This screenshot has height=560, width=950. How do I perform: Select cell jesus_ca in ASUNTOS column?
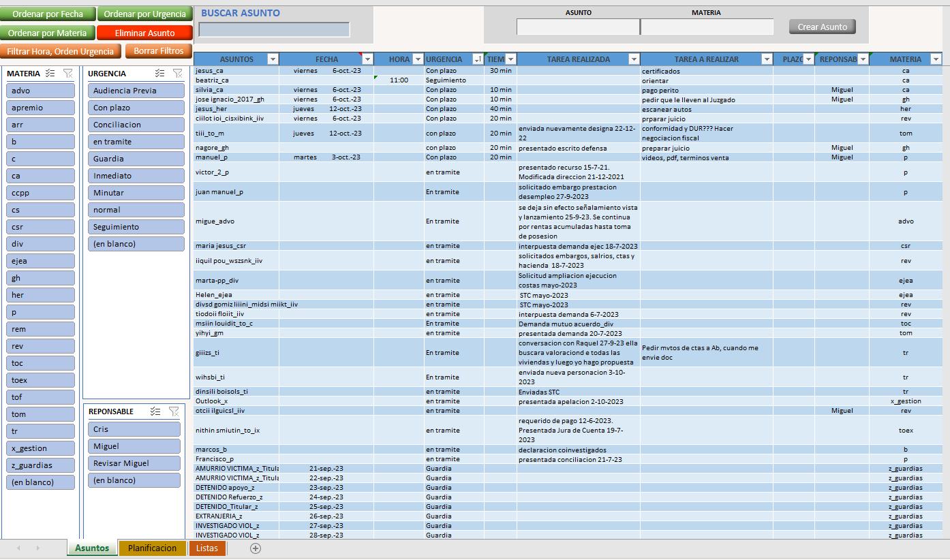click(x=236, y=71)
